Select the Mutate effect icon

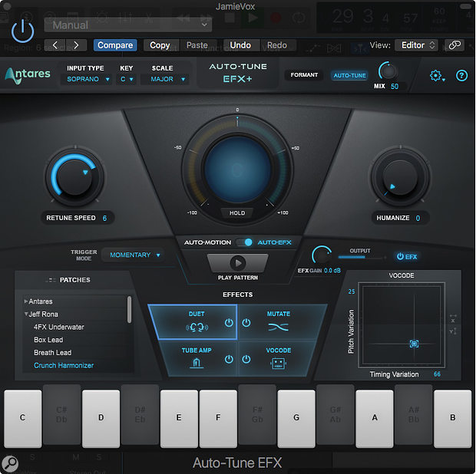coord(279,327)
